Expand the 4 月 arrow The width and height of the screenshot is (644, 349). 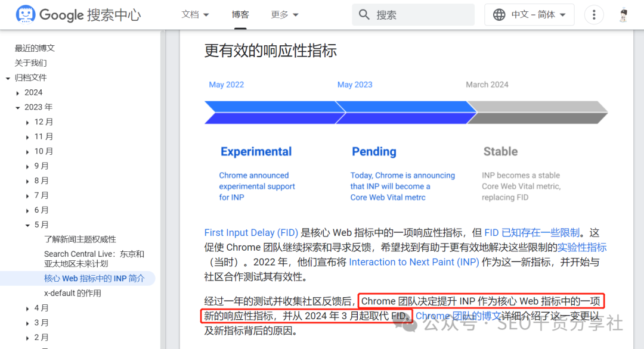point(27,309)
